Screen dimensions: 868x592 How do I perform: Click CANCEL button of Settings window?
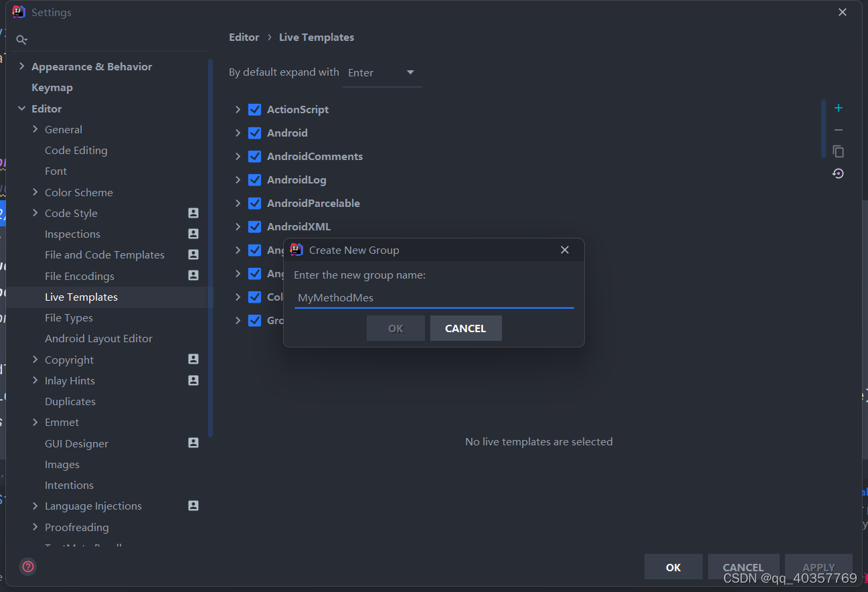point(744,567)
